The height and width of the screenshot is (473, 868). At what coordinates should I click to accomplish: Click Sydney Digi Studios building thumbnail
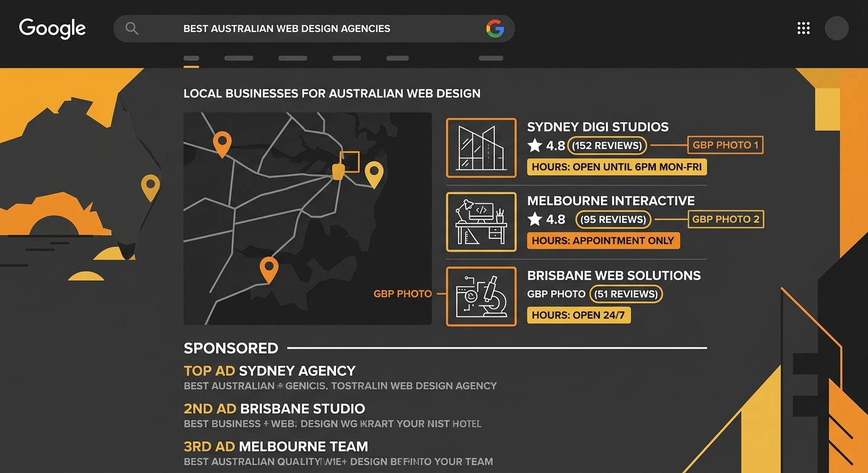point(481,148)
